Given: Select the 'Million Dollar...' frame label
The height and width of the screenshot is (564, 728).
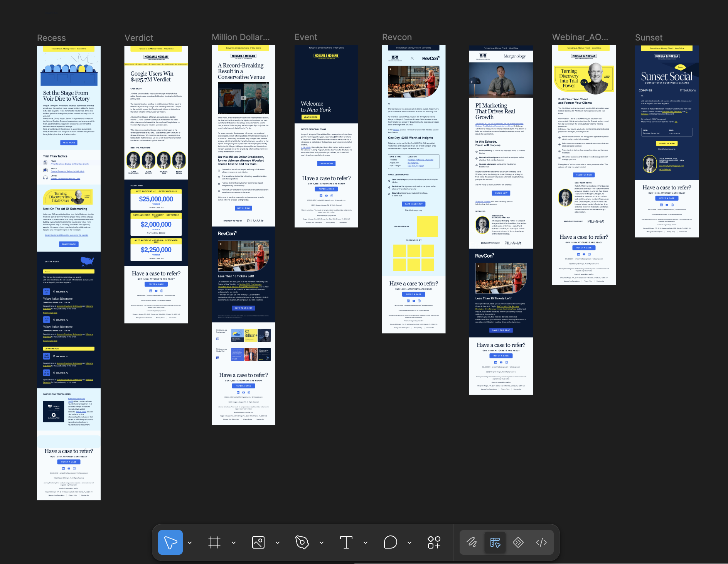Looking at the screenshot, I should [x=241, y=37].
